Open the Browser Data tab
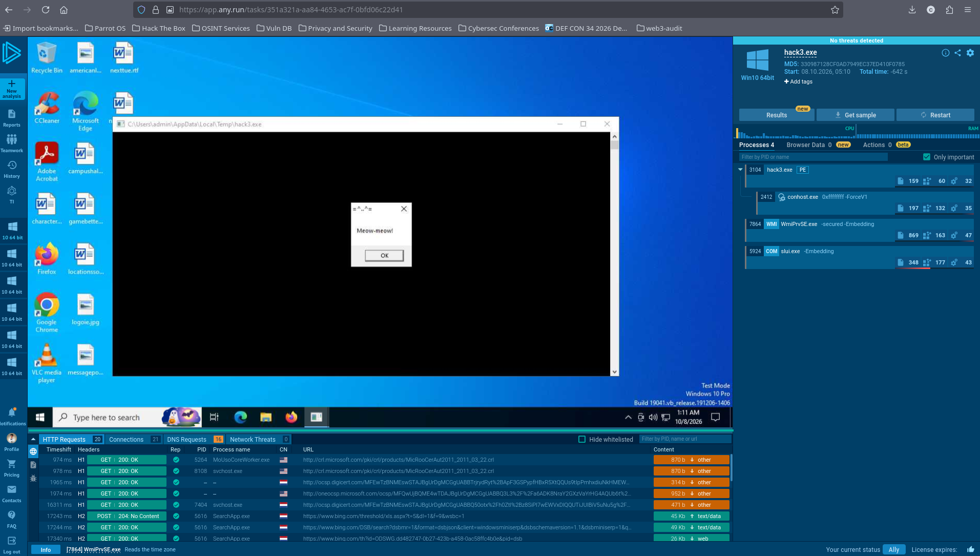This screenshot has height=556, width=980. pyautogui.click(x=818, y=145)
